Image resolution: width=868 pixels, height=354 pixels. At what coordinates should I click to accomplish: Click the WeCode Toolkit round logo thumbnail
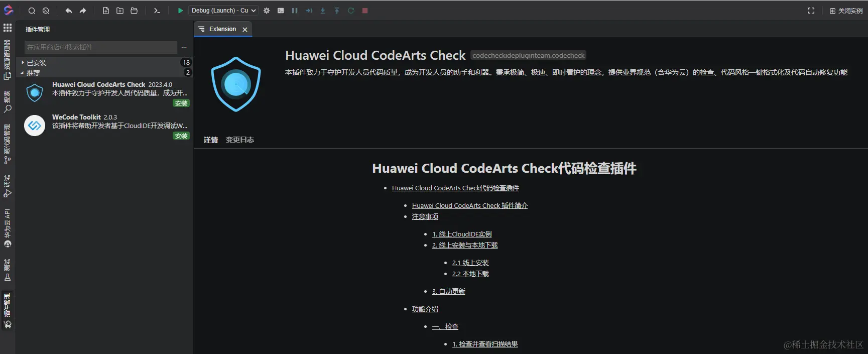tap(35, 126)
